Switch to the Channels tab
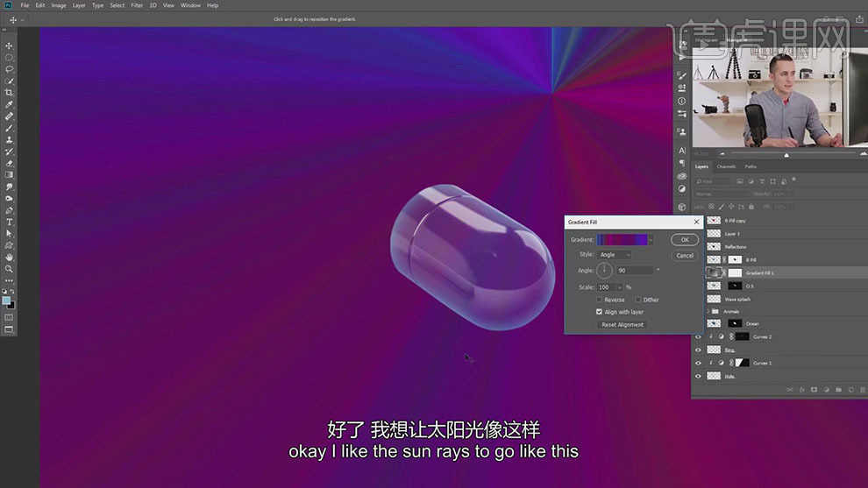Screen dimensions: 868x488 [x=726, y=166]
